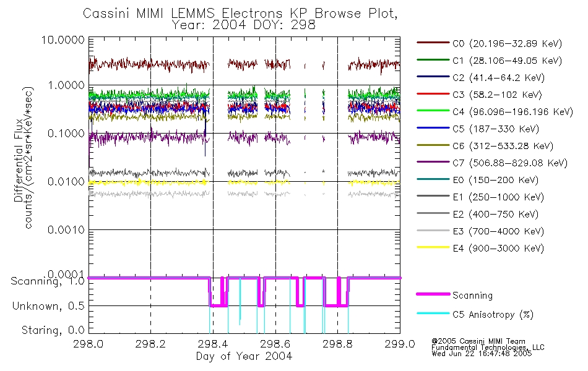Click the E4 (900–3000 KeV) legend label
588x371 pixels.
(498, 249)
